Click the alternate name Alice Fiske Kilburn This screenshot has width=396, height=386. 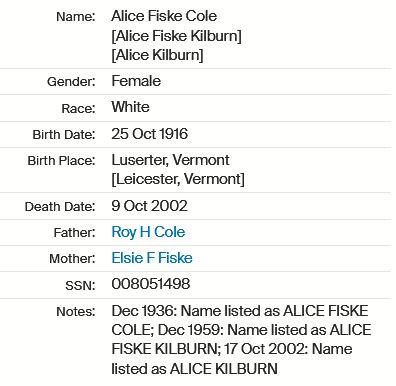coord(176,36)
